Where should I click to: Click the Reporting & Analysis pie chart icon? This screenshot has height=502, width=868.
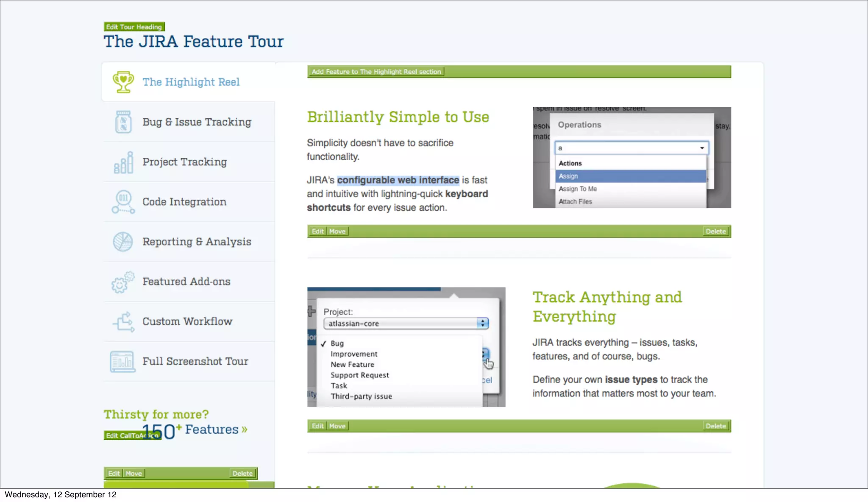123,242
